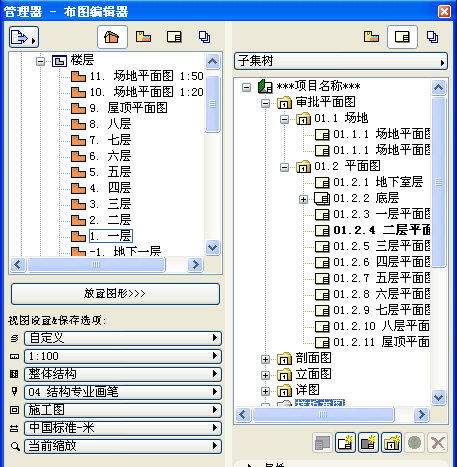This screenshot has width=457, height=467.
Task: Click the greyed round update icon
Action: pos(414,443)
